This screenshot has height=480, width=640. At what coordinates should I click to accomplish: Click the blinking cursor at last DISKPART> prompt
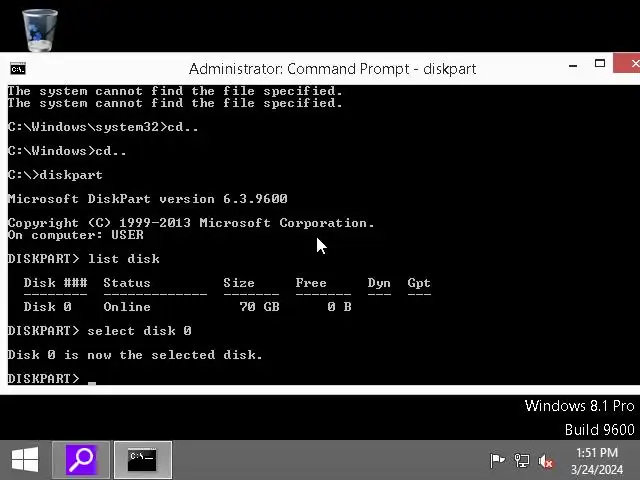click(x=92, y=383)
